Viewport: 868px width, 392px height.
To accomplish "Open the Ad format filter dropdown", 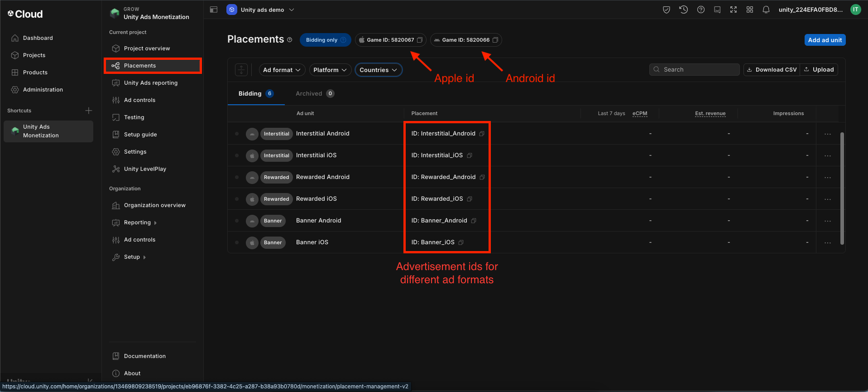I will pyautogui.click(x=282, y=70).
